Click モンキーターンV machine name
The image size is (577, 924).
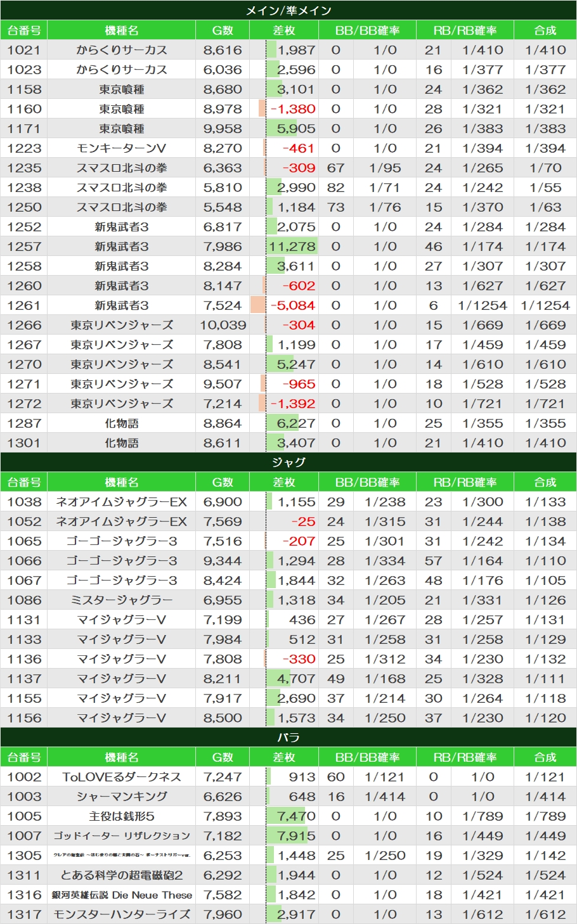pyautogui.click(x=122, y=148)
